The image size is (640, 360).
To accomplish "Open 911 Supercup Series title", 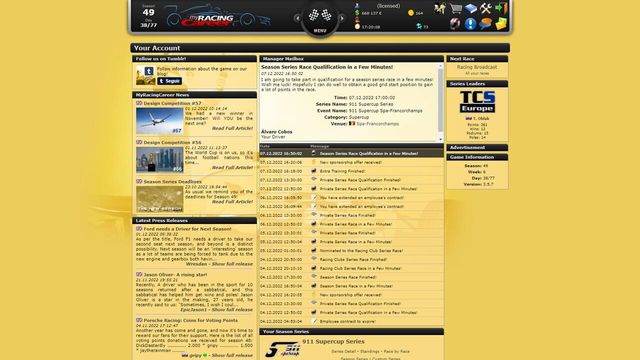I will [x=333, y=342].
